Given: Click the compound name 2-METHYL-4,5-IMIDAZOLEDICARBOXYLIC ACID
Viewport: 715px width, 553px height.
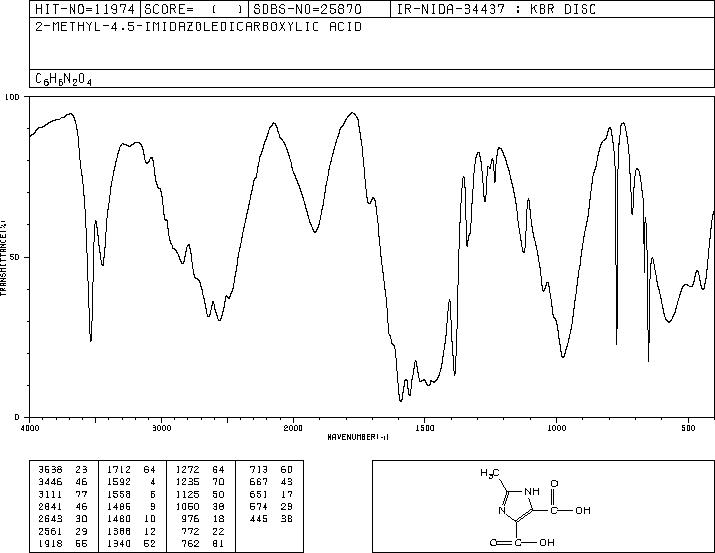Looking at the screenshot, I should coord(198,27).
